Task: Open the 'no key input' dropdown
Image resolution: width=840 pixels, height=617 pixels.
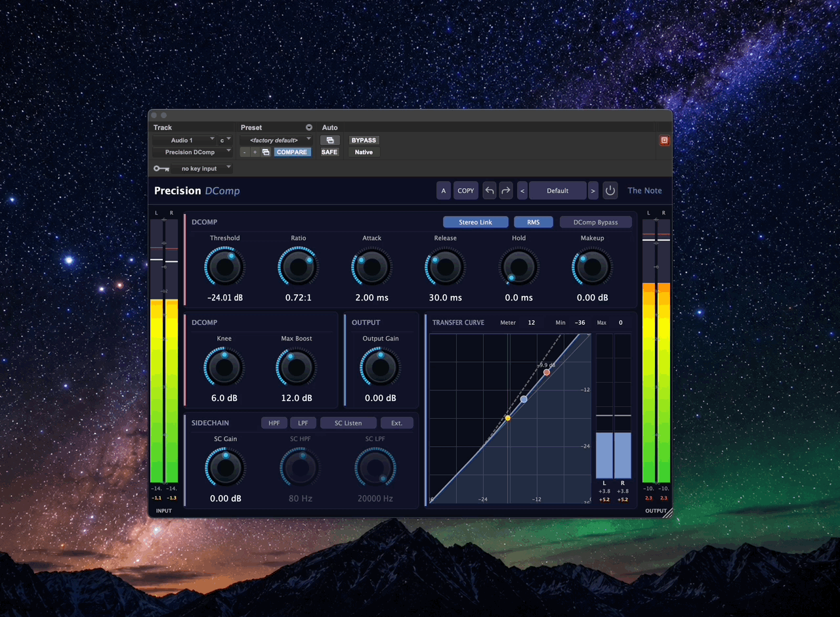Action: (x=202, y=169)
